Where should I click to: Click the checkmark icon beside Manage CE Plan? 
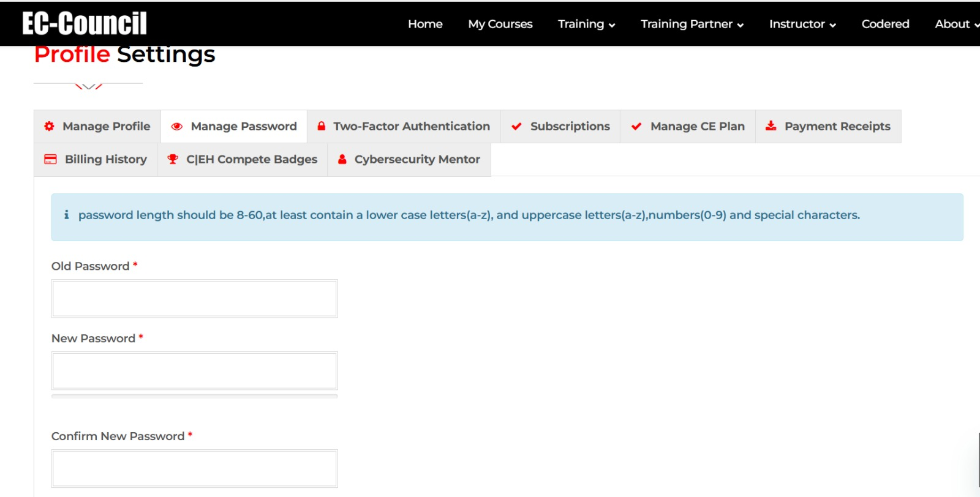click(636, 126)
